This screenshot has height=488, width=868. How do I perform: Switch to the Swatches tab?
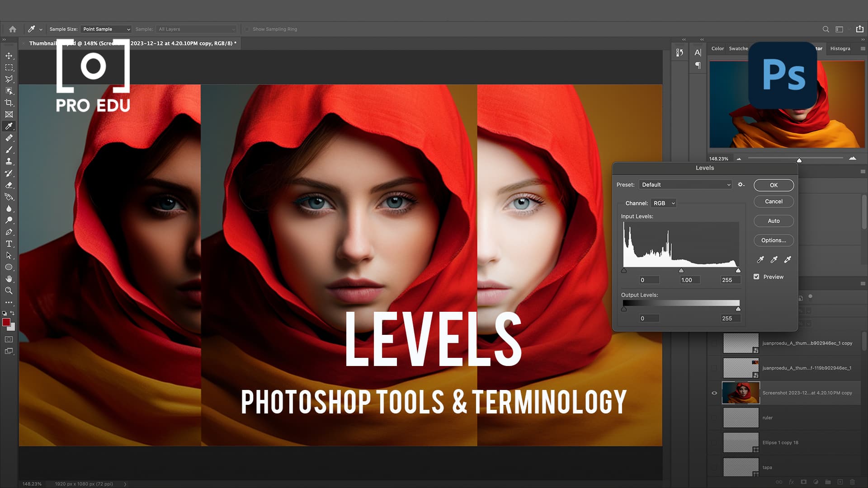coord(739,48)
